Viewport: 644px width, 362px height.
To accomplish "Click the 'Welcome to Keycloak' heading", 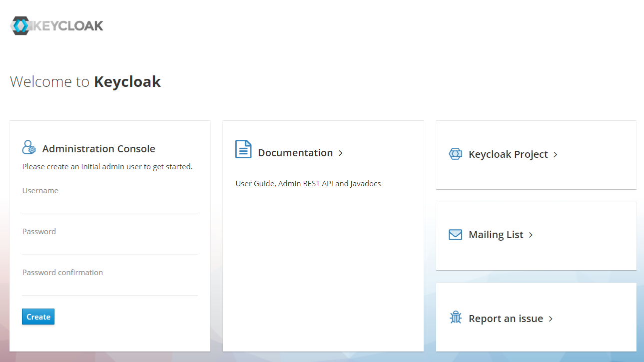I will coord(85,81).
